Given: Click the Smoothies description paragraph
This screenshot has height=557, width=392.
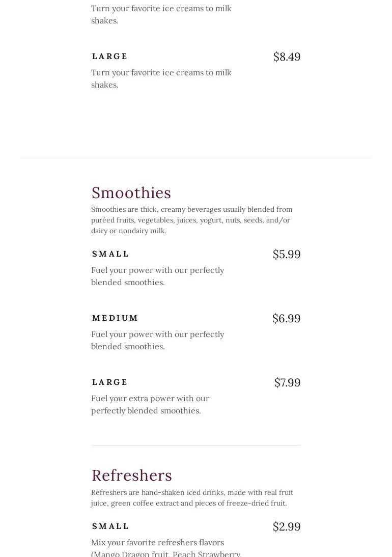Looking at the screenshot, I should [192, 220].
